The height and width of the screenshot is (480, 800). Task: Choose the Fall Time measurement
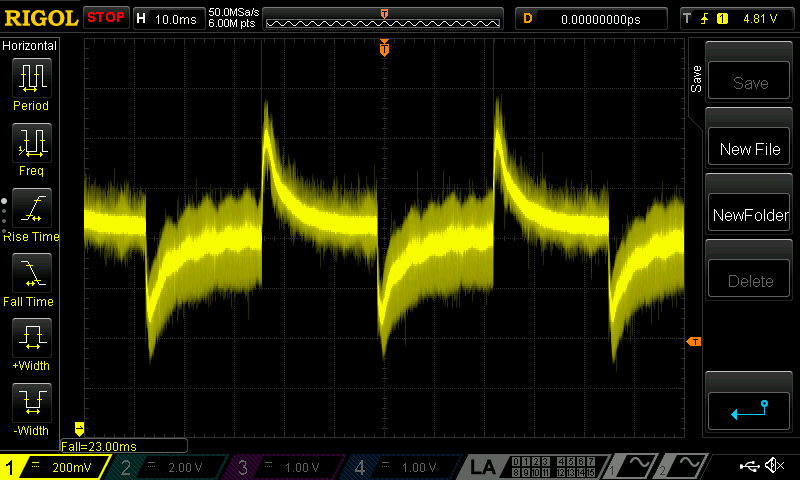31,280
